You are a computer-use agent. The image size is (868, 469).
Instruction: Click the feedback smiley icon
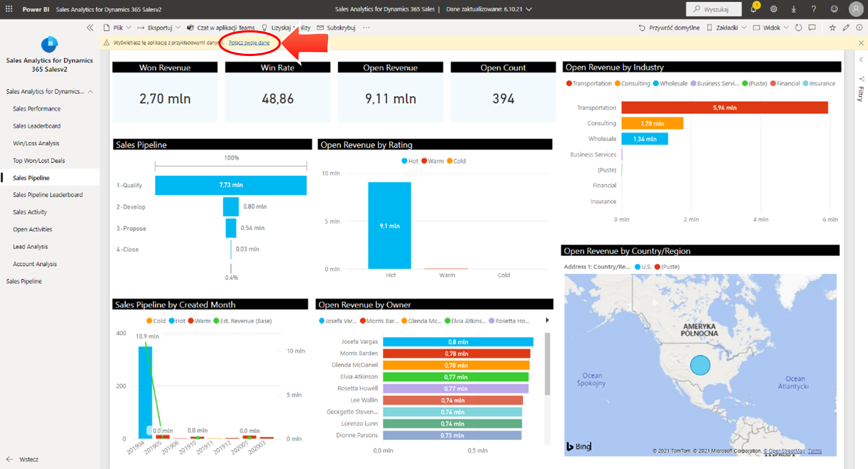(x=834, y=9)
